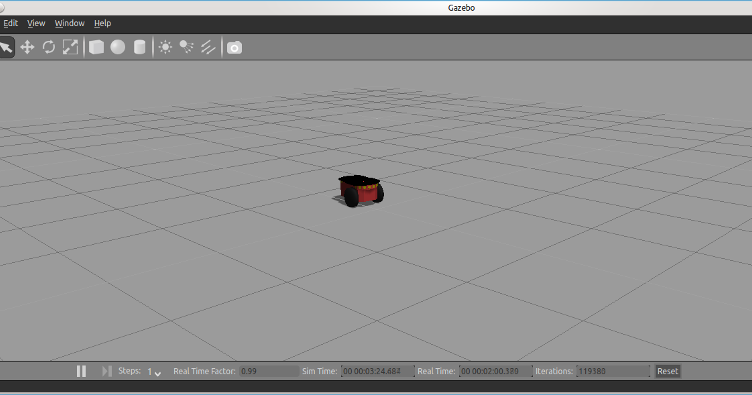Add a directional light
The height and width of the screenshot is (395, 752).
click(208, 47)
